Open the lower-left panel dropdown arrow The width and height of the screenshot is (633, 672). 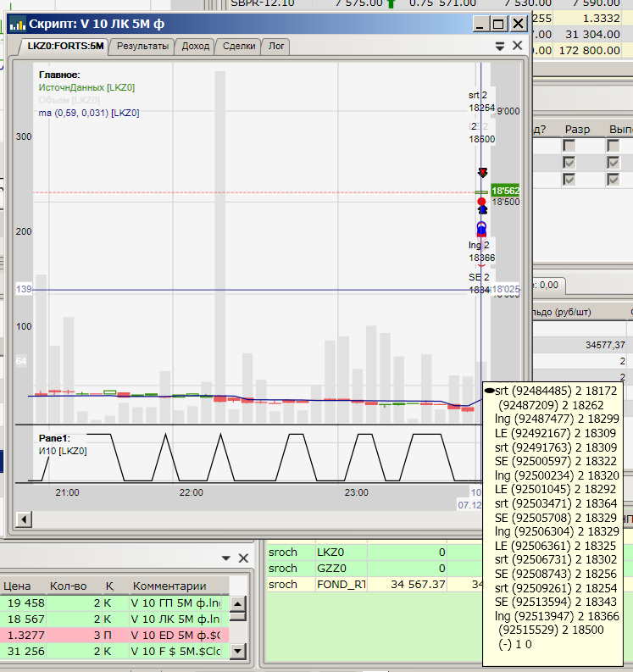(x=226, y=558)
